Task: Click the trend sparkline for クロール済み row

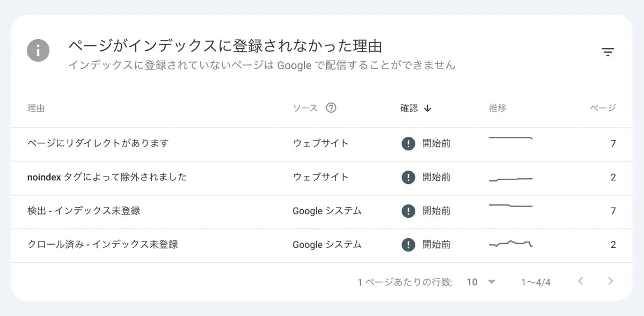Action: point(510,244)
